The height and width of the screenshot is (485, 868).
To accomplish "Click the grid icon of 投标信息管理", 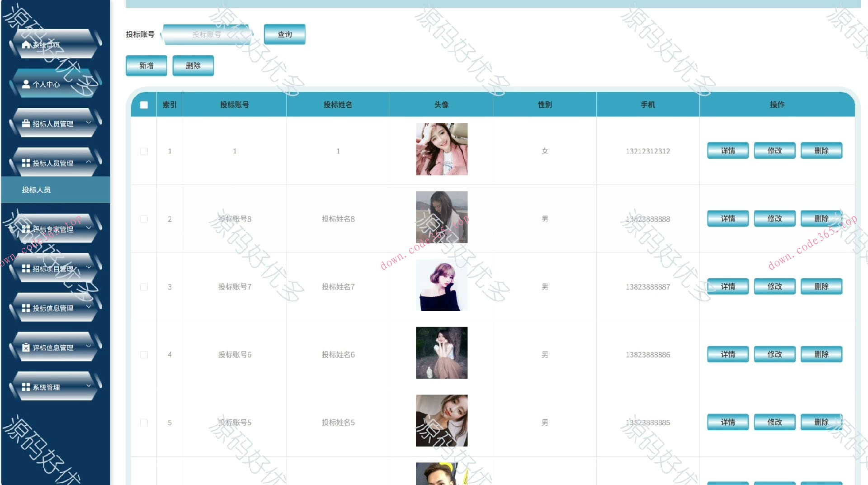I will coord(26,308).
